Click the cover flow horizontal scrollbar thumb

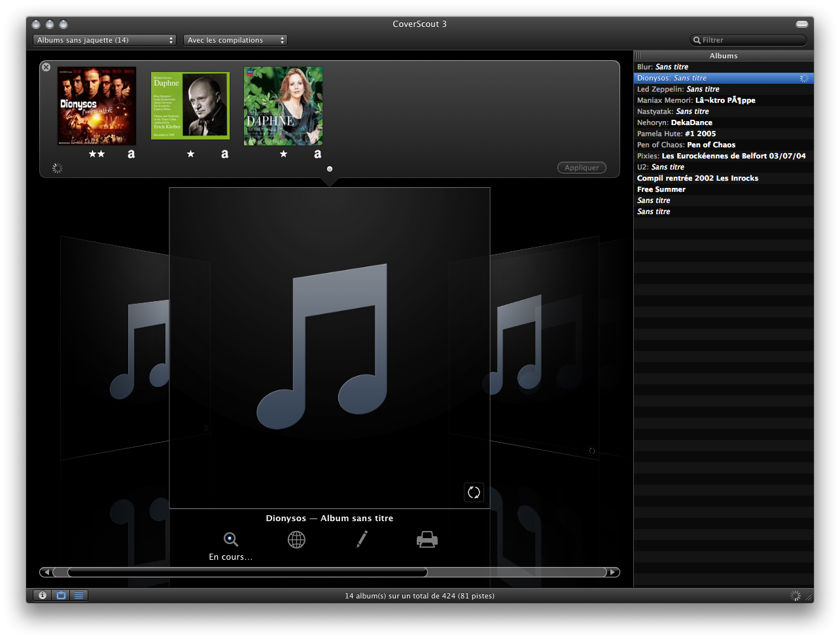click(247, 572)
